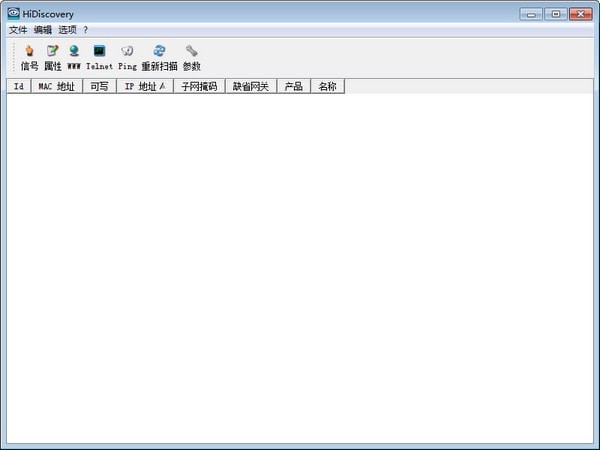Viewport: 600px width, 450px height.
Task: Click the 信号 (Signal) toolbar icon
Action: [x=29, y=56]
